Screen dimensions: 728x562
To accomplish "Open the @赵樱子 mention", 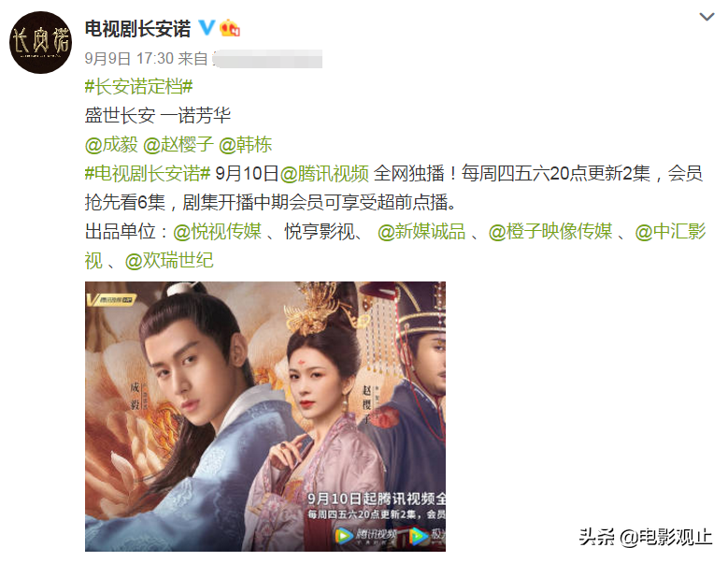I will (x=178, y=144).
